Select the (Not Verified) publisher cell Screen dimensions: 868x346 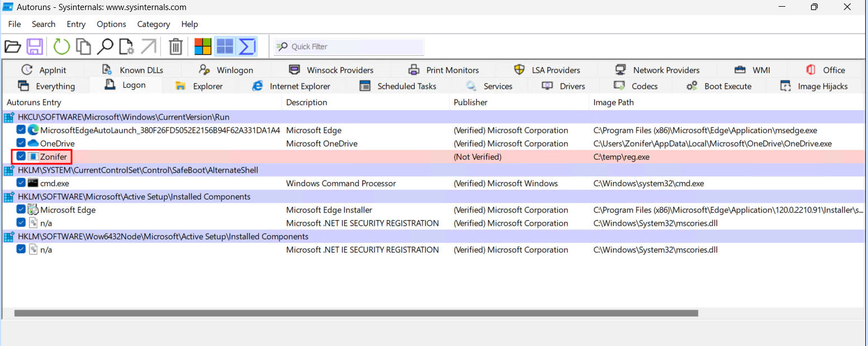click(477, 157)
